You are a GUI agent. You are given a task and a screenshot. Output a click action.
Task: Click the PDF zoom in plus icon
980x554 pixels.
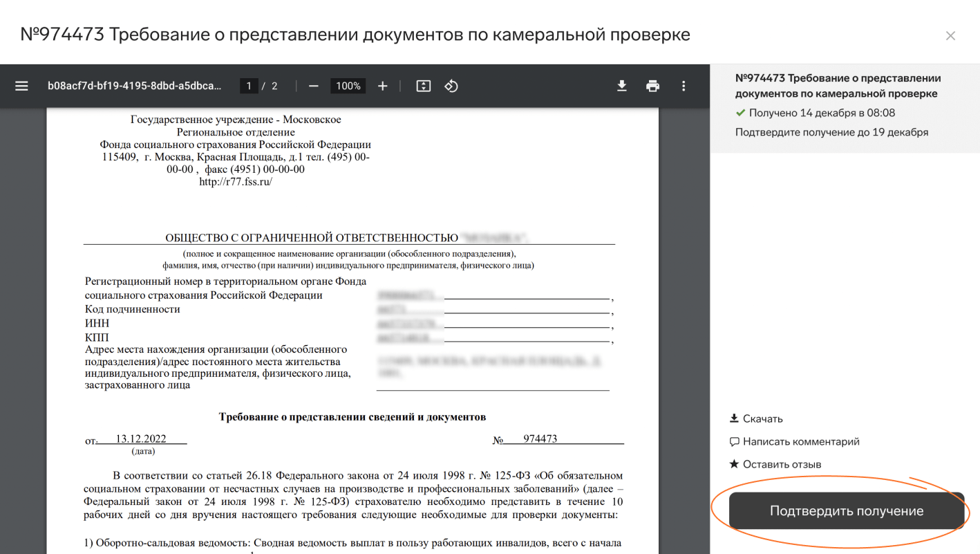coord(383,86)
